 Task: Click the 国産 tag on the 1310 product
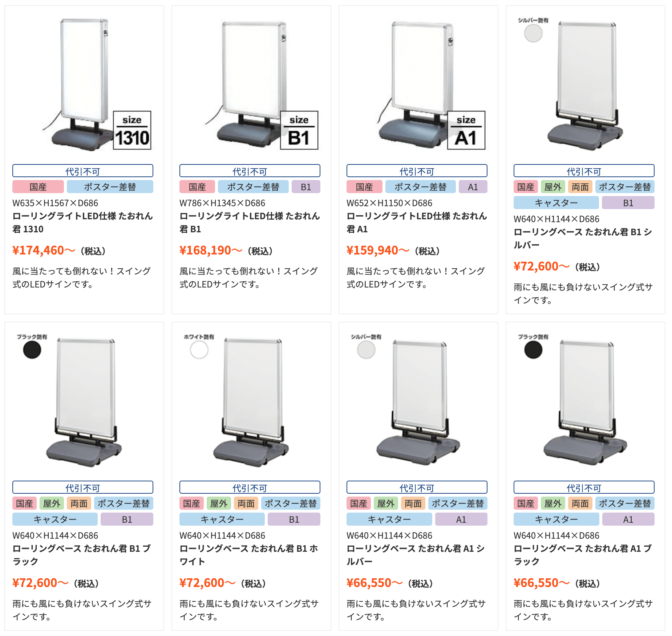tap(38, 187)
